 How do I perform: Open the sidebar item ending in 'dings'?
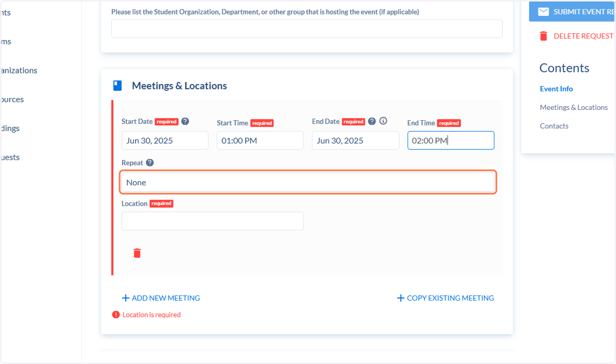10,128
